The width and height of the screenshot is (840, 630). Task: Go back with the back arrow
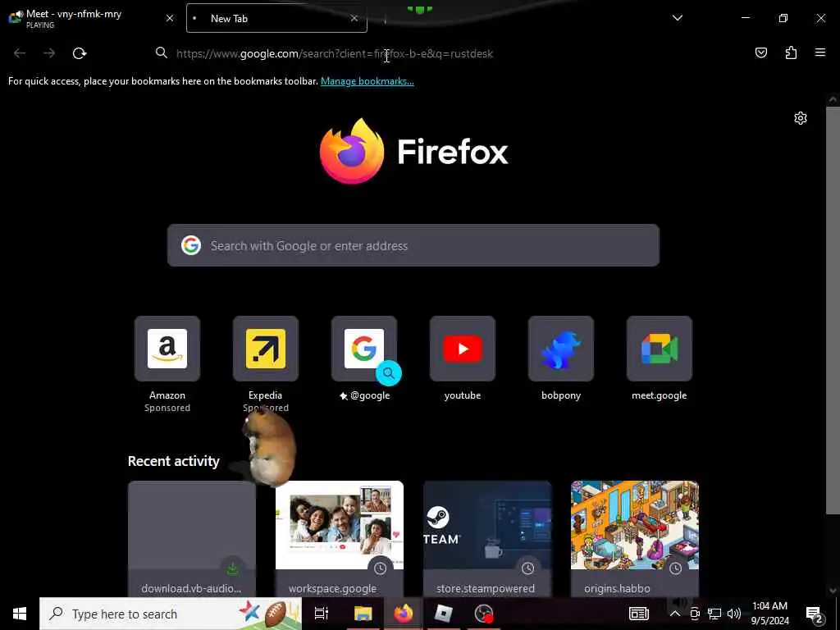click(x=20, y=53)
